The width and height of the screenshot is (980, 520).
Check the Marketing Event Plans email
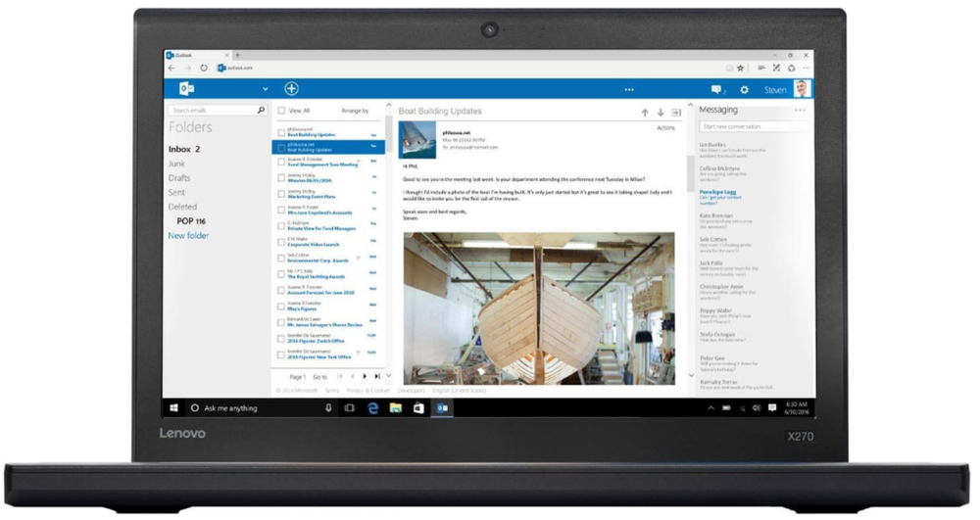point(281,194)
